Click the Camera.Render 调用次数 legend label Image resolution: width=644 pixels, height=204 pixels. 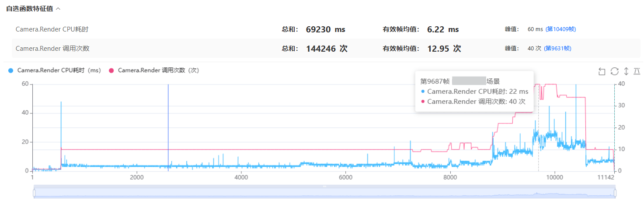[158, 70]
